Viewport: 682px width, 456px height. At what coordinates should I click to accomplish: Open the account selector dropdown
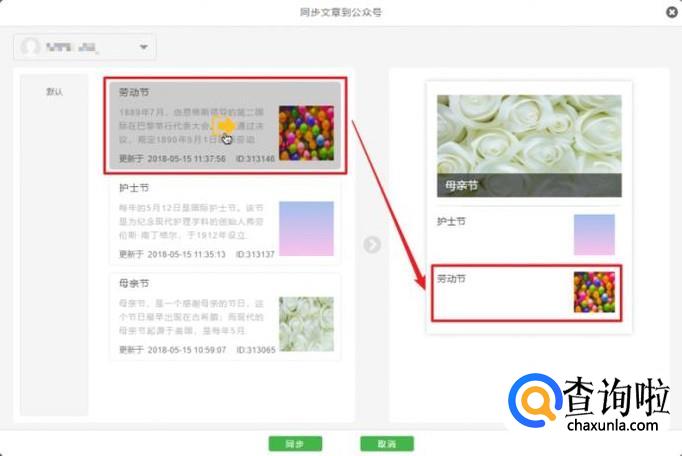85,47
